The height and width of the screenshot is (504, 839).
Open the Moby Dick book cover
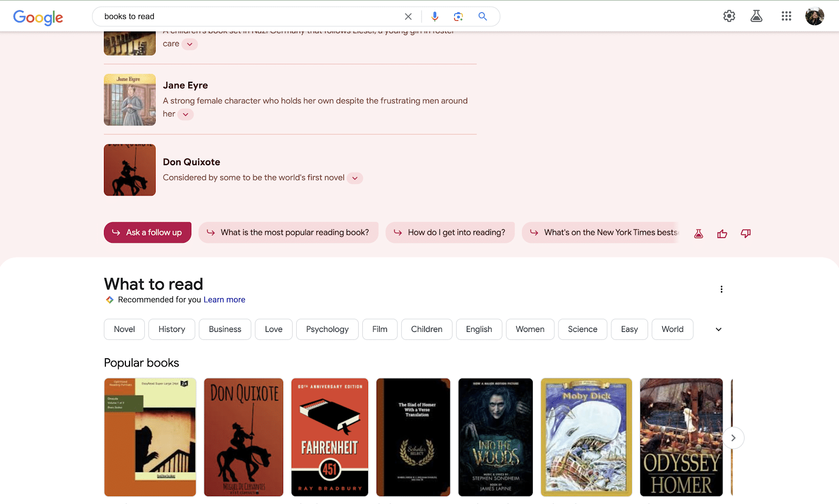(x=586, y=437)
